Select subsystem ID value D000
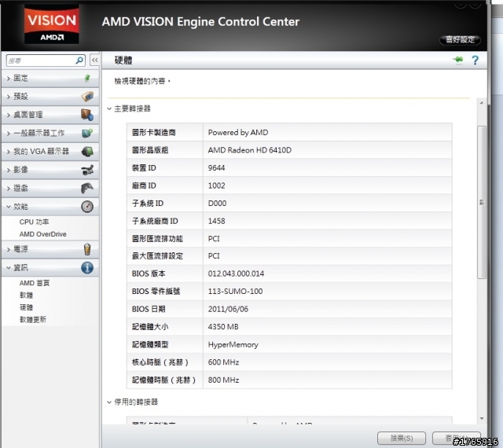The width and height of the screenshot is (503, 448). pos(217,203)
